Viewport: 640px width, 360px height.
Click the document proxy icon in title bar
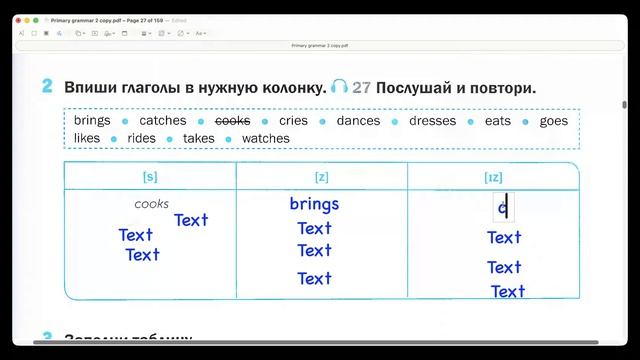[x=47, y=20]
